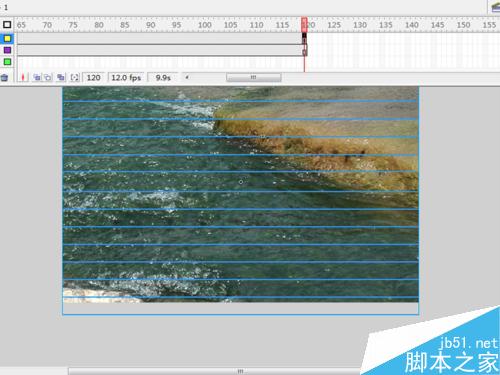Toggle green outline square of bottom layer
500x375 pixels.
(x=7, y=62)
